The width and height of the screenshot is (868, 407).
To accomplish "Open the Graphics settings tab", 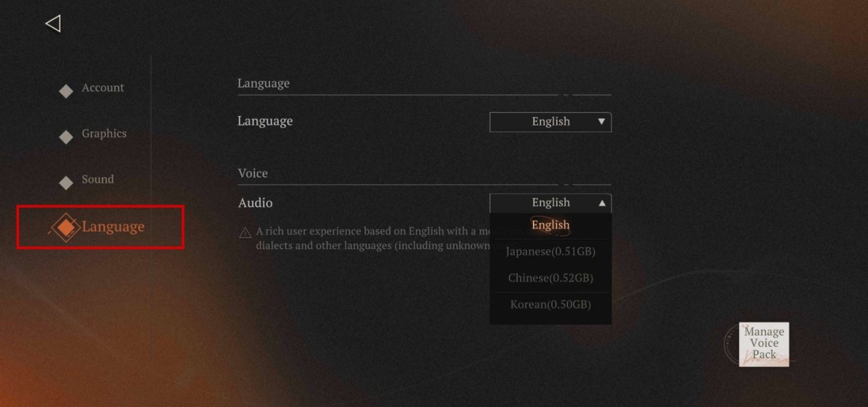I will click(x=104, y=134).
